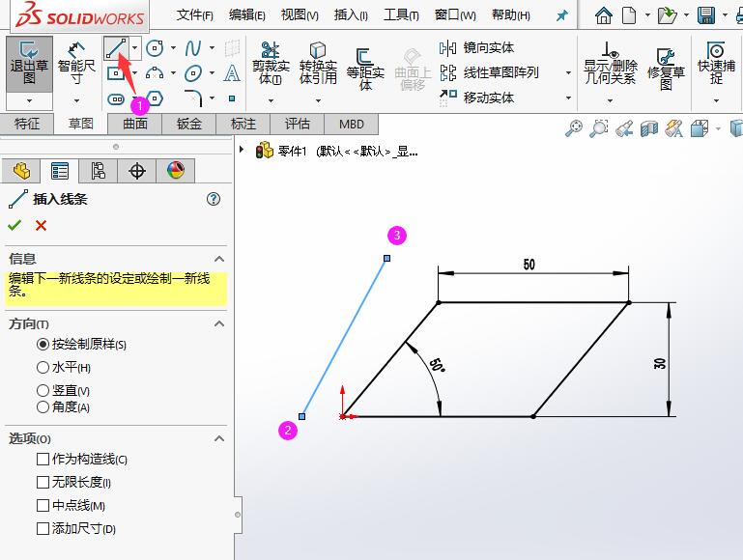Screen dimensions: 743x560
Task: Open the 视图(V) menu
Action: (x=300, y=15)
